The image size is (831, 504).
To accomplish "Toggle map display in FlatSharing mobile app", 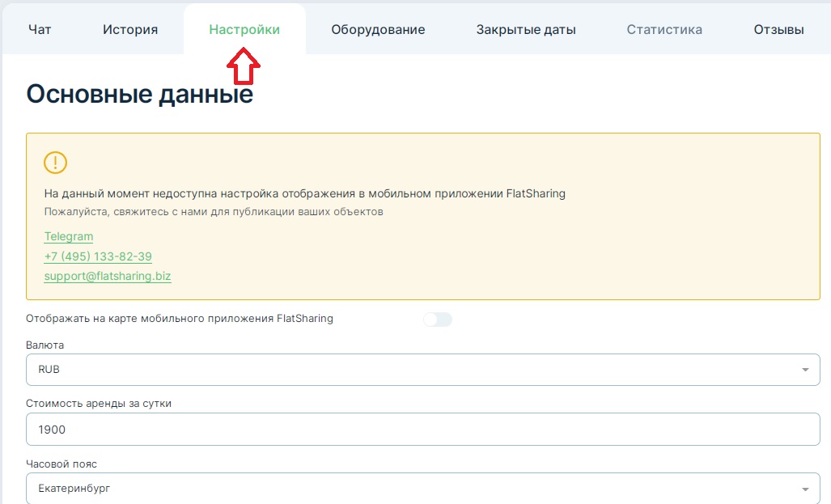I will (x=437, y=320).
